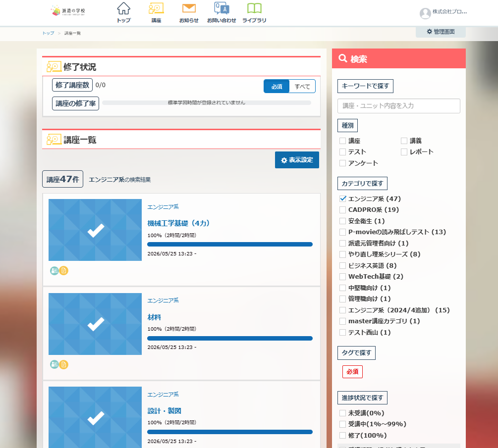
Task: Open the トップ home icon in navigation
Action: pyautogui.click(x=123, y=9)
